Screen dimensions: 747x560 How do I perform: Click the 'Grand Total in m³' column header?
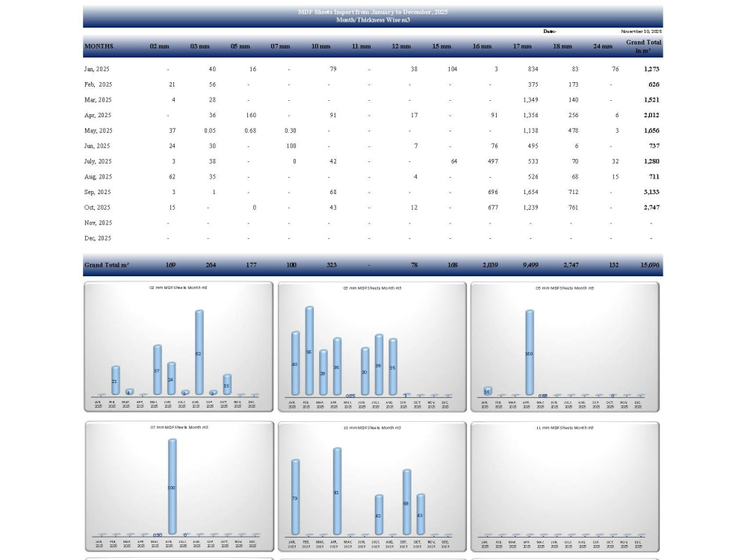click(x=643, y=46)
